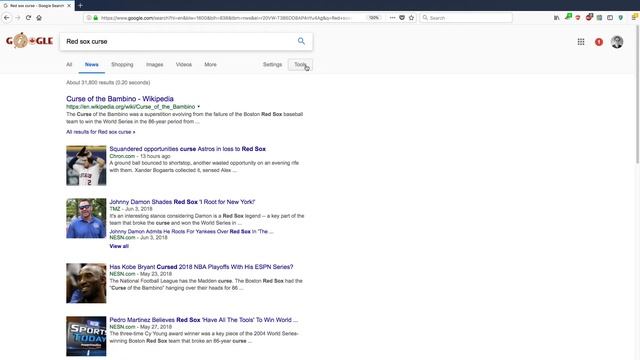This screenshot has width=640, height=360.
Task: Open Pedro Martinez Believes Red Sox article
Action: [203, 320]
